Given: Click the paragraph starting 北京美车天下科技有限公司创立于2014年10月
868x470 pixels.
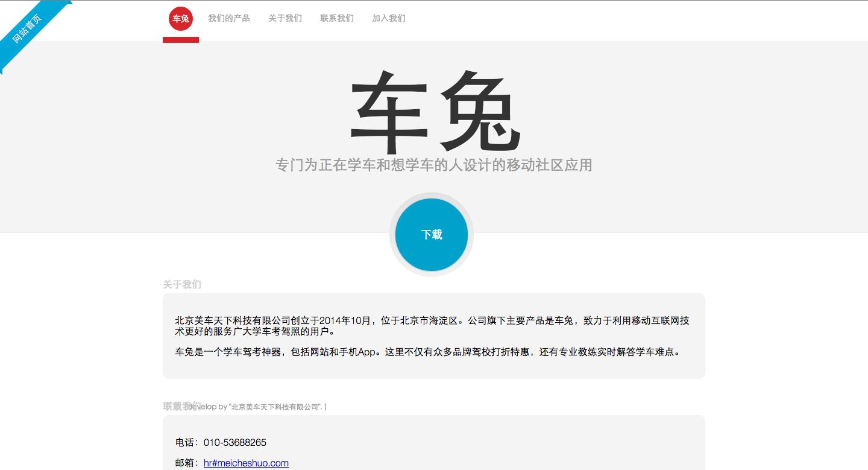Looking at the screenshot, I should coord(432,326).
